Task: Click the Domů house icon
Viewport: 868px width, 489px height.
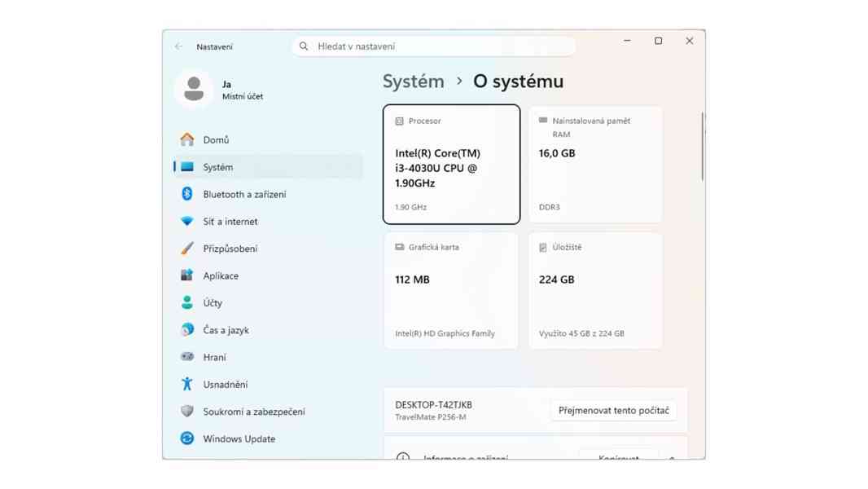Action: (187, 139)
